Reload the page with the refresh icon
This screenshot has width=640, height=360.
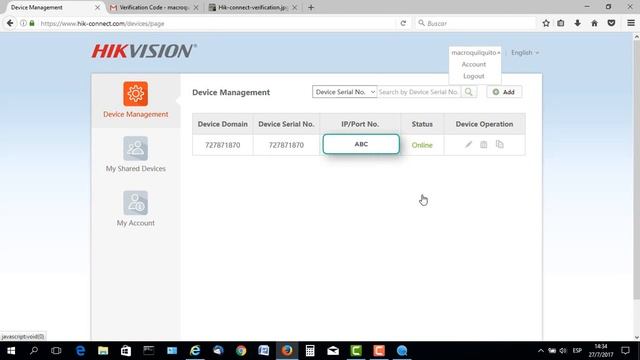[403, 23]
